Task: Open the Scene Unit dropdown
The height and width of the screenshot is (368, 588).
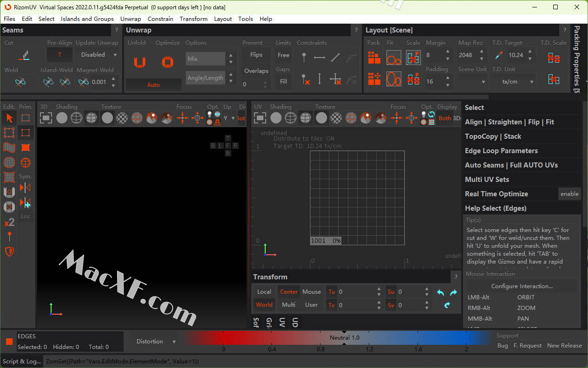Action: [x=473, y=81]
